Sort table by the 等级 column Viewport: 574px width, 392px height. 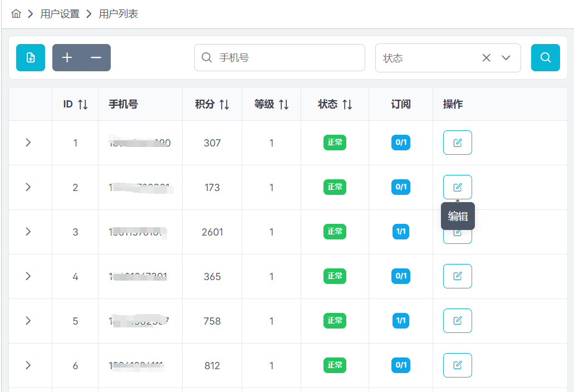284,104
